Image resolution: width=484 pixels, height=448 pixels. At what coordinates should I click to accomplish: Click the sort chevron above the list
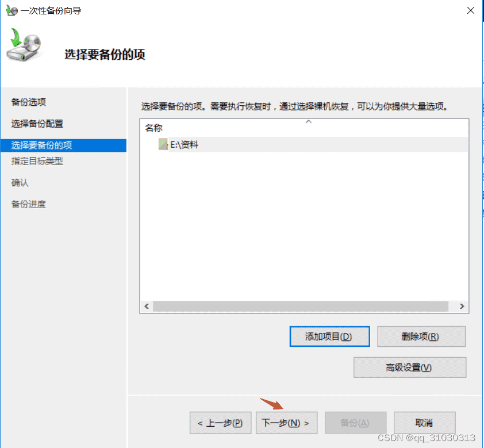[x=308, y=122]
